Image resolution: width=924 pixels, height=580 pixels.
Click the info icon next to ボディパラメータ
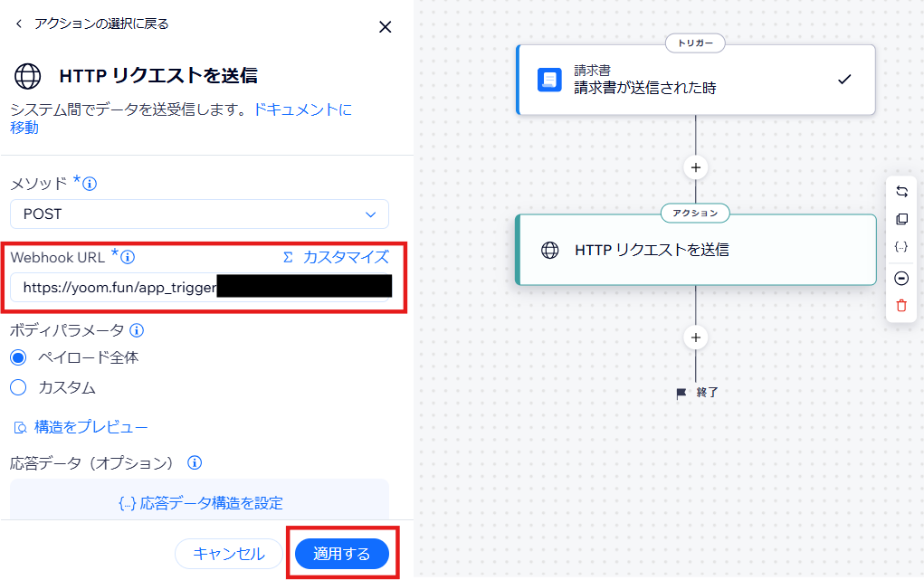(x=137, y=330)
